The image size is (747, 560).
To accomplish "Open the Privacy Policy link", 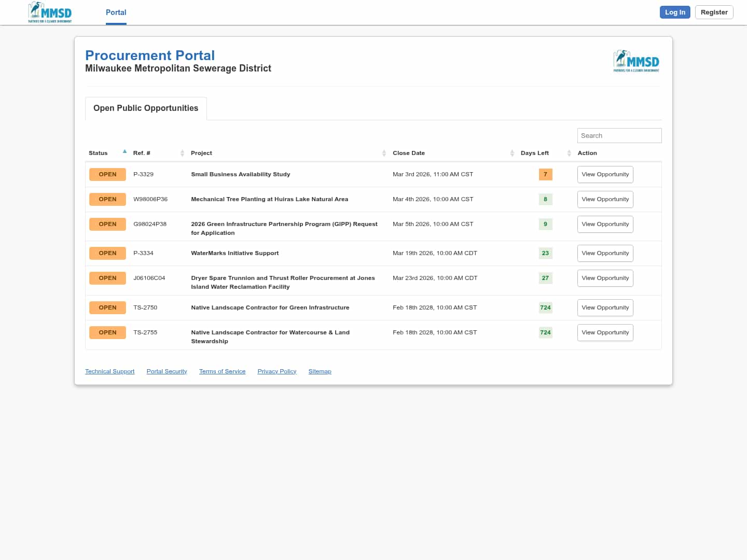I will pos(276,371).
